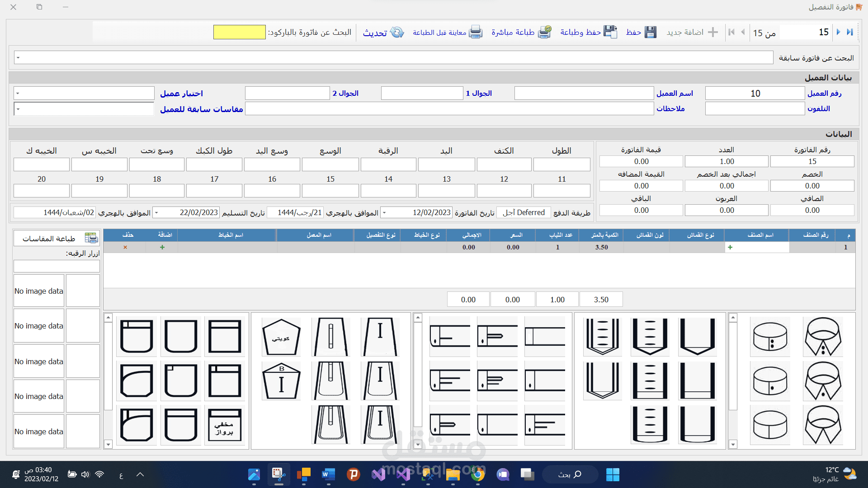Click the Save (حفظ) floppy disk icon
Image resolution: width=868 pixels, height=488 pixels.
[650, 32]
